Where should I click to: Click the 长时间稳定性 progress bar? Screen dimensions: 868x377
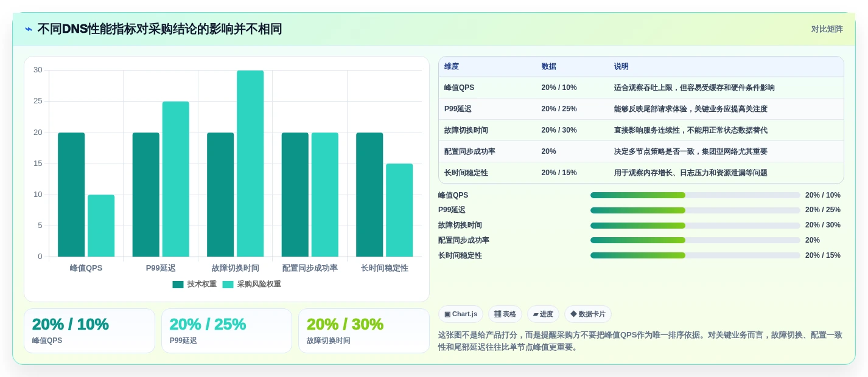[x=695, y=255]
